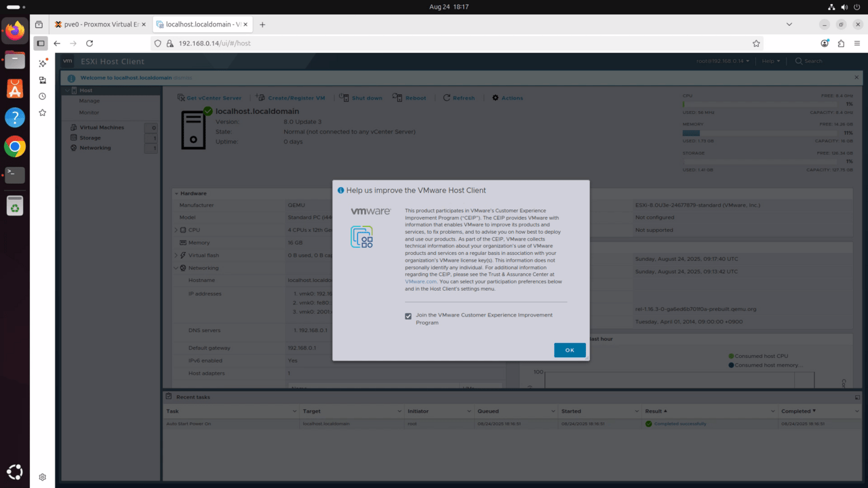Open the VMware.com link in the dialog

coord(420,281)
